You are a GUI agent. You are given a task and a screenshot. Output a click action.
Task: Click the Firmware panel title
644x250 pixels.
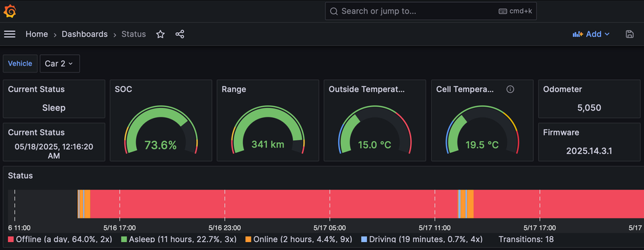pos(561,133)
